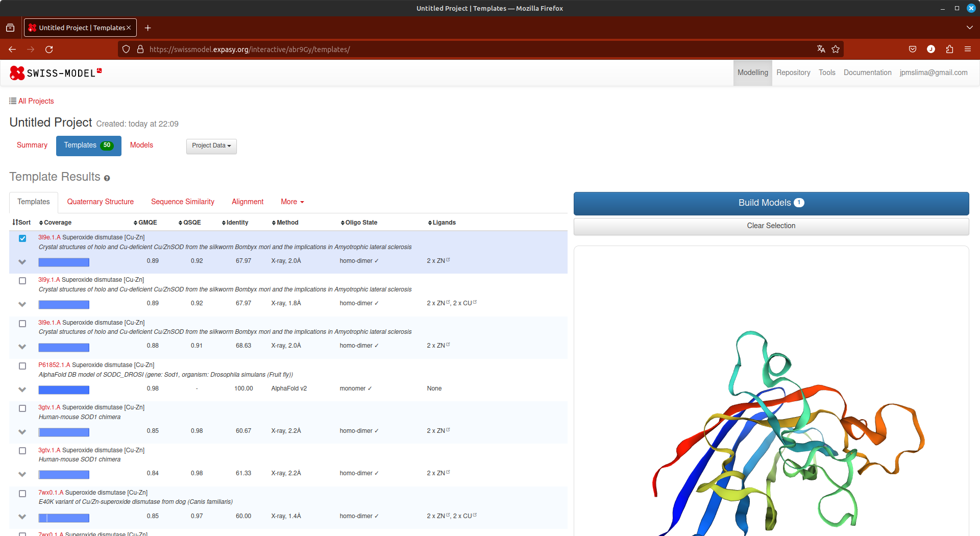Viewport: 980px width, 536px height.
Task: Expand the More tab dropdown
Action: [292, 202]
